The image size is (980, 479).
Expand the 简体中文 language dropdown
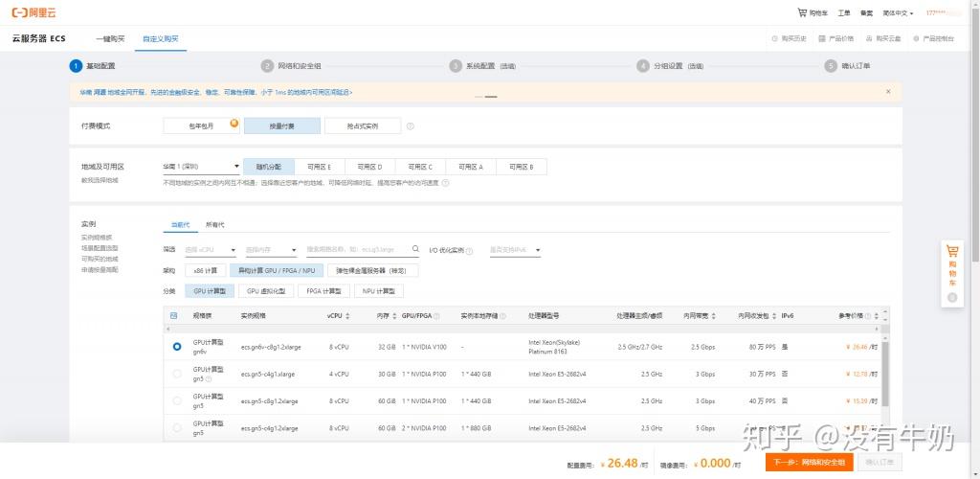pos(898,13)
